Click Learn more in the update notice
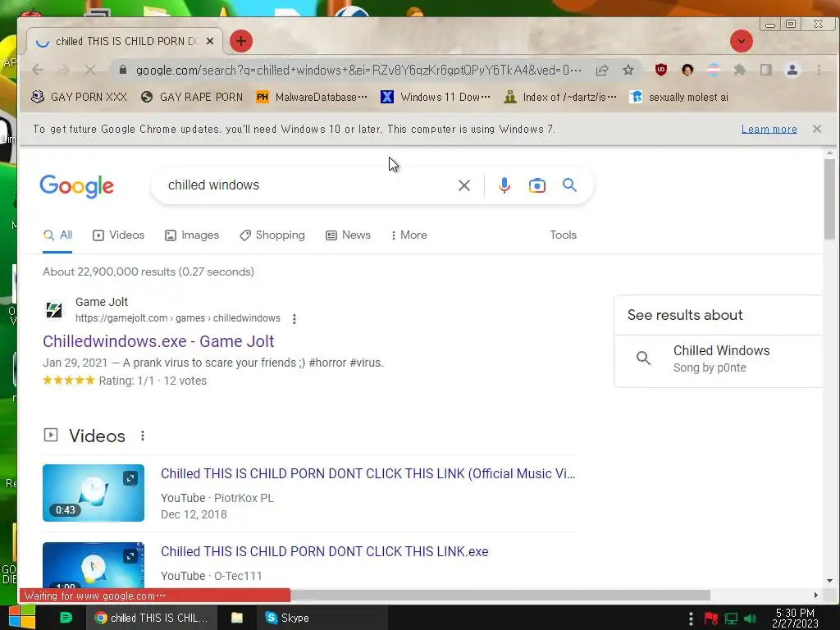840x630 pixels. (x=769, y=129)
